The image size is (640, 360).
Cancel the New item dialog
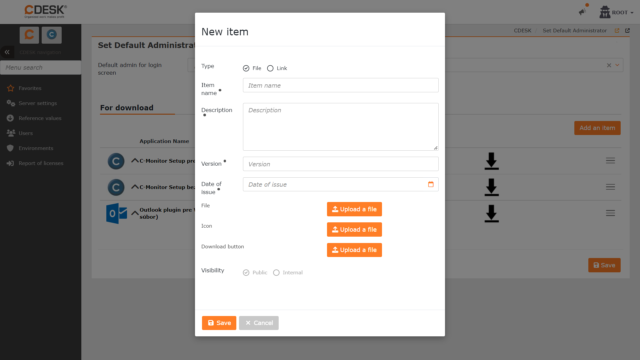pyautogui.click(x=259, y=323)
